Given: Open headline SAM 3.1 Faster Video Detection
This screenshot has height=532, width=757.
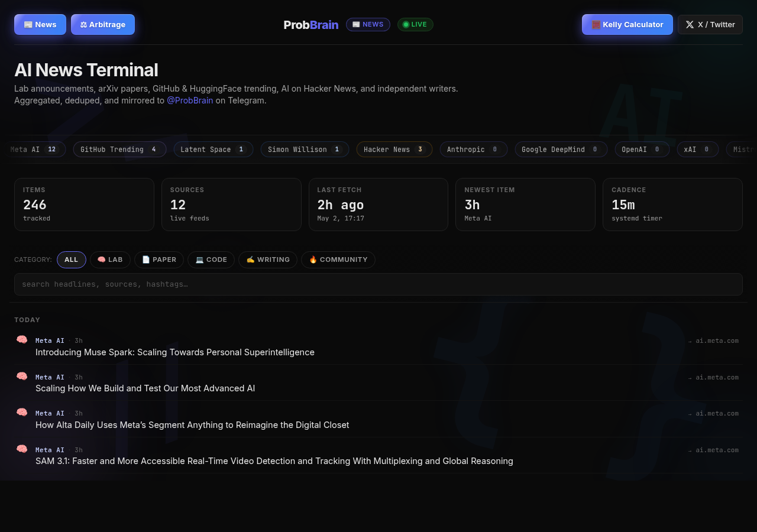Looking at the screenshot, I should [274, 461].
